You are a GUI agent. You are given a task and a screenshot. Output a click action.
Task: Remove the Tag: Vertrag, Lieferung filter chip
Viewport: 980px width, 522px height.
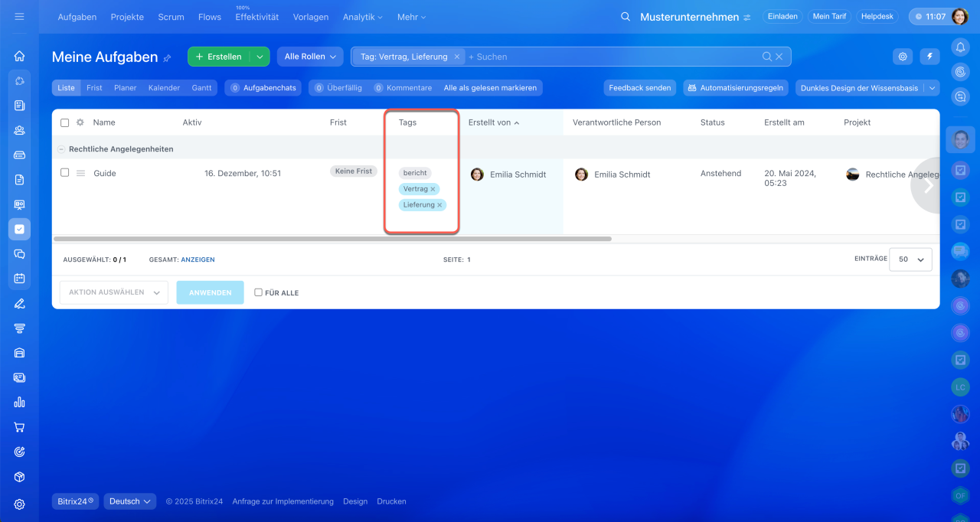pyautogui.click(x=457, y=57)
